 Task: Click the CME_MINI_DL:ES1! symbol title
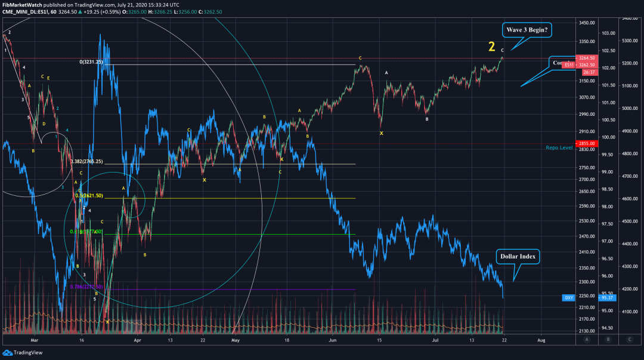coord(26,12)
